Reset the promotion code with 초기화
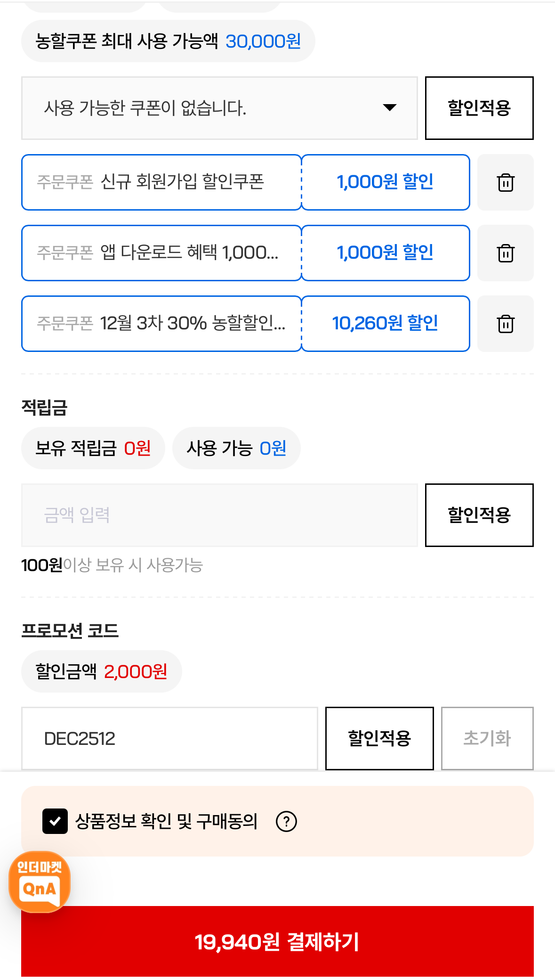 click(x=487, y=738)
